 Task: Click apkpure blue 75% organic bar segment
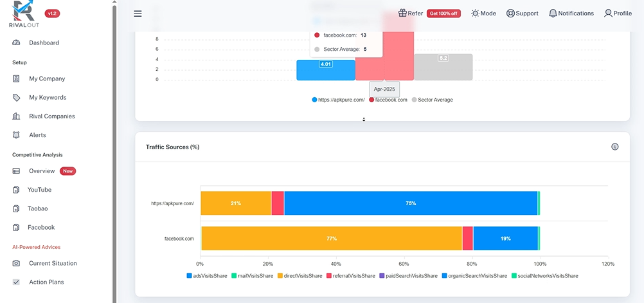411,203
